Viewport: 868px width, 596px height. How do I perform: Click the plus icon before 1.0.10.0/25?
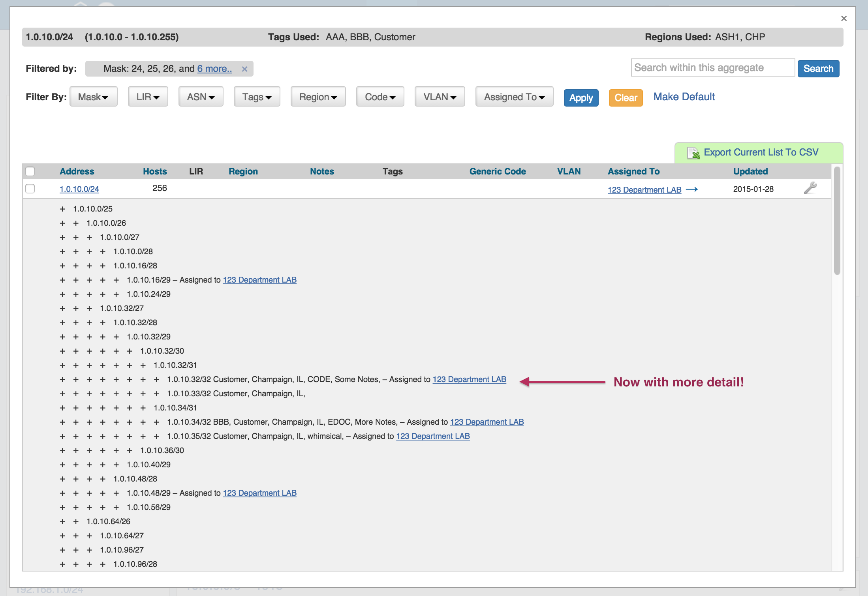62,209
